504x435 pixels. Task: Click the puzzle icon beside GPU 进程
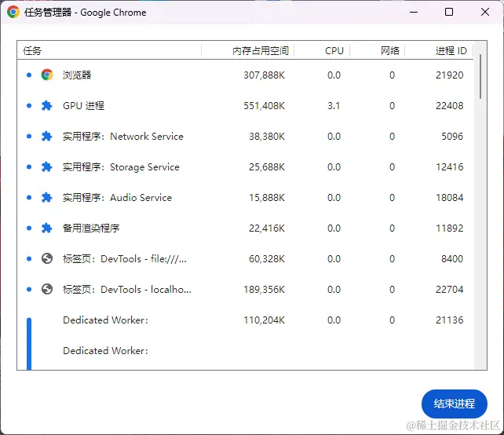point(47,105)
